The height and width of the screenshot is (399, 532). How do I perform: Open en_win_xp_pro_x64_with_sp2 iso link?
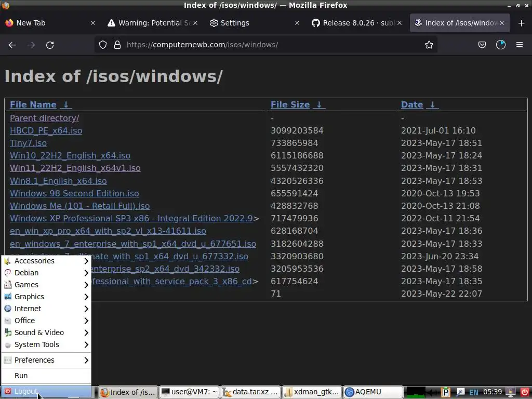click(x=108, y=231)
